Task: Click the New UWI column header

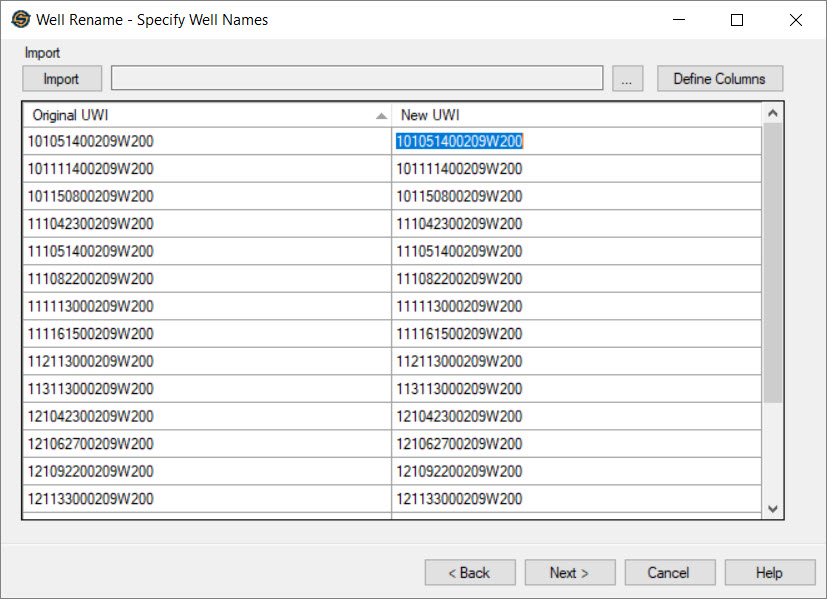Action: coord(575,115)
